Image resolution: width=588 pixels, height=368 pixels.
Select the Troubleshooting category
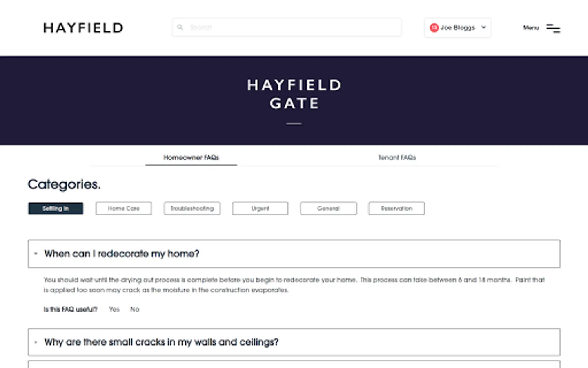coord(192,209)
